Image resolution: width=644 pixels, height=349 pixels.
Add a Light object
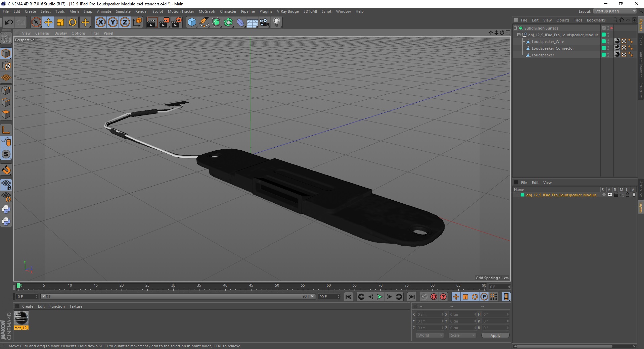point(277,22)
